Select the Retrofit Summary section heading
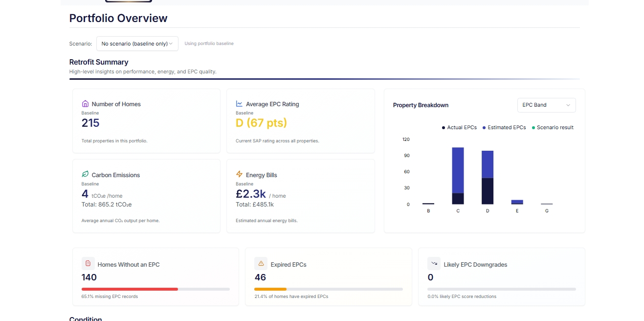644x321 pixels. [98, 62]
